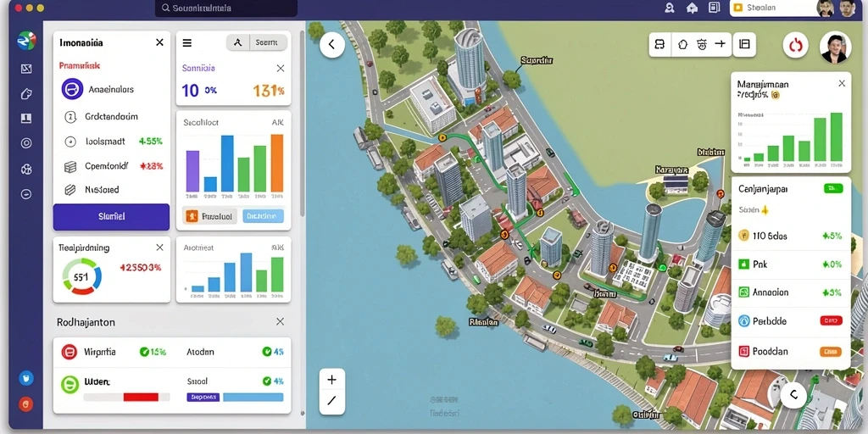Click the purple Slamfel button

[x=111, y=216]
